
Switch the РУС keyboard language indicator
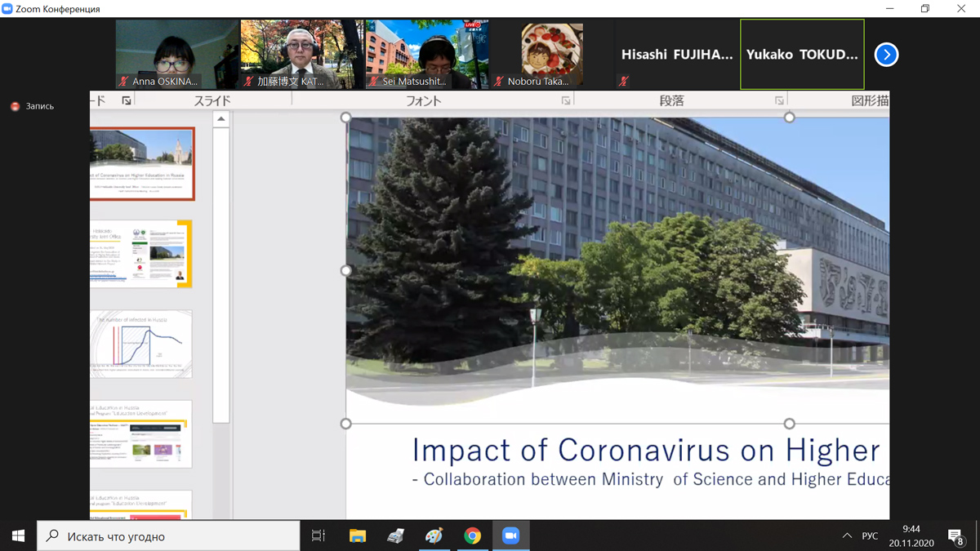871,535
